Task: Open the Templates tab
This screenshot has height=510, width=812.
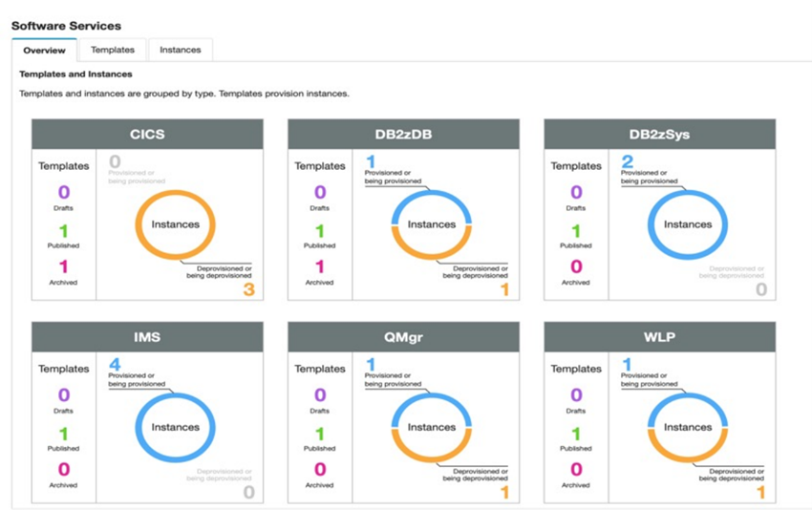Action: (x=113, y=50)
